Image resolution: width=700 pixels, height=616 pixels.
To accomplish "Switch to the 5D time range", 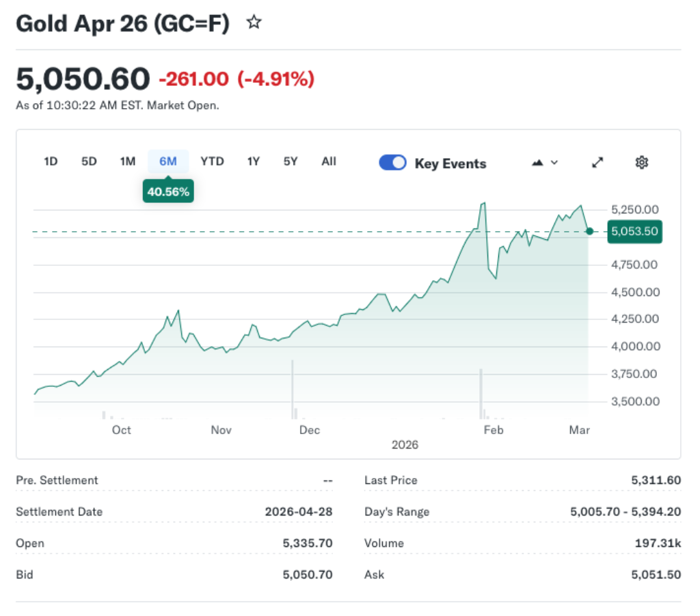I will (x=88, y=161).
